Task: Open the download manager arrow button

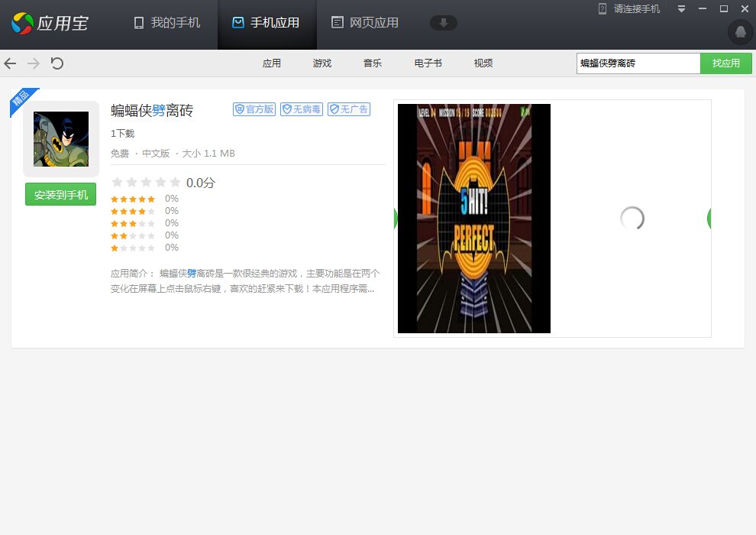Action: pos(443,23)
